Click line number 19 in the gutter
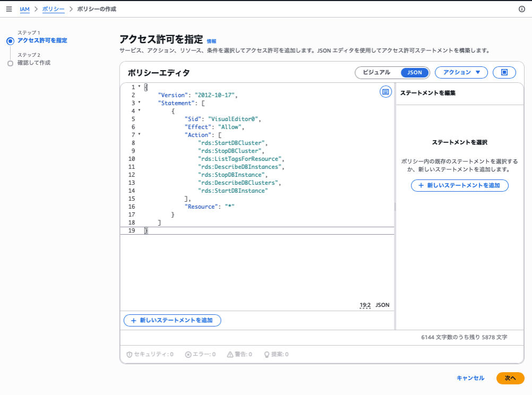 click(x=132, y=230)
